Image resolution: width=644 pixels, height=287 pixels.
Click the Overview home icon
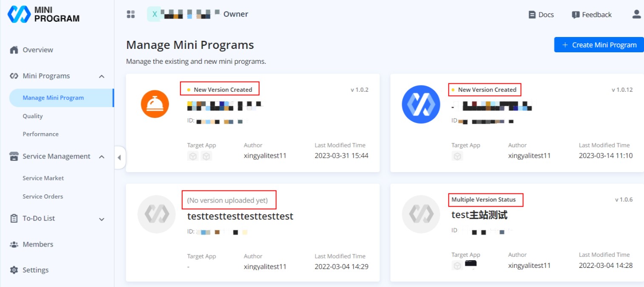(x=14, y=50)
